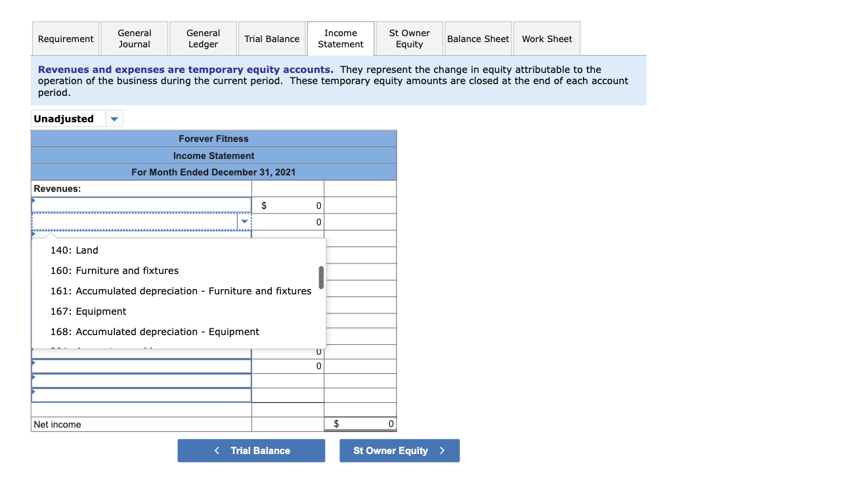Image resolution: width=868 pixels, height=477 pixels.
Task: Expand the account selection dropdown arrow
Action: (244, 221)
